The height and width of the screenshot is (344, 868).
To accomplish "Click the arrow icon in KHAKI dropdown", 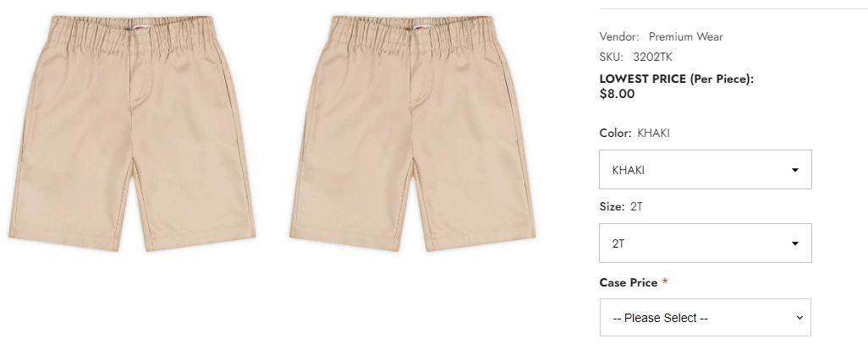I will click(x=795, y=170).
